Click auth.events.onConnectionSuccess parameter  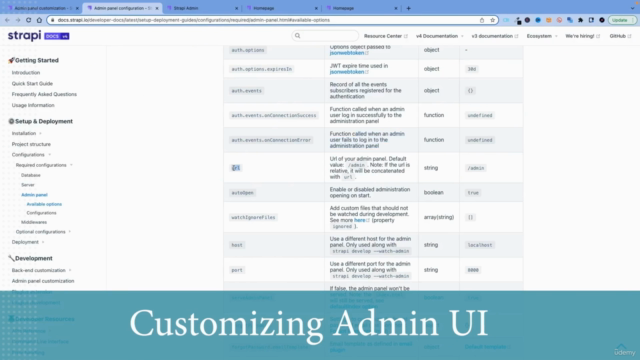click(x=273, y=116)
